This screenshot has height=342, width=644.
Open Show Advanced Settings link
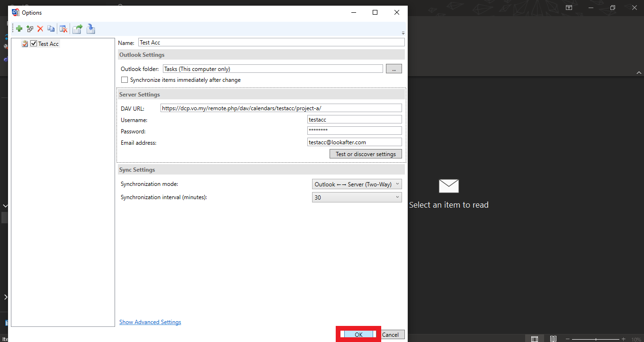click(150, 322)
